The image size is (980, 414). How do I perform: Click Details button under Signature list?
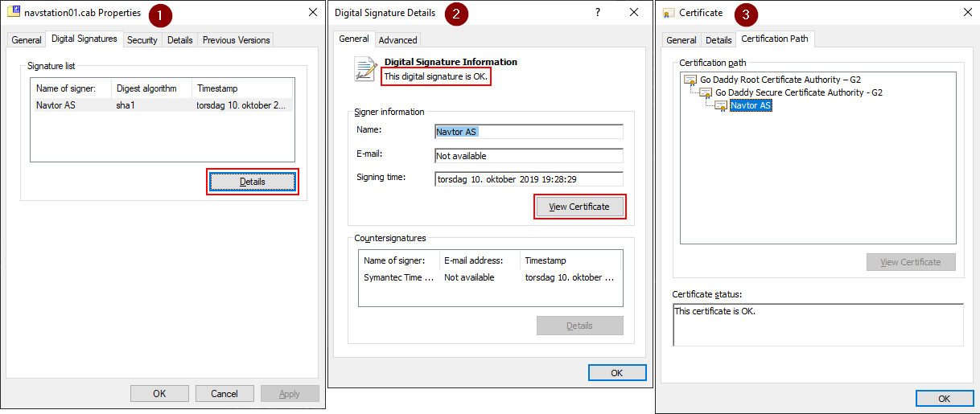click(253, 182)
